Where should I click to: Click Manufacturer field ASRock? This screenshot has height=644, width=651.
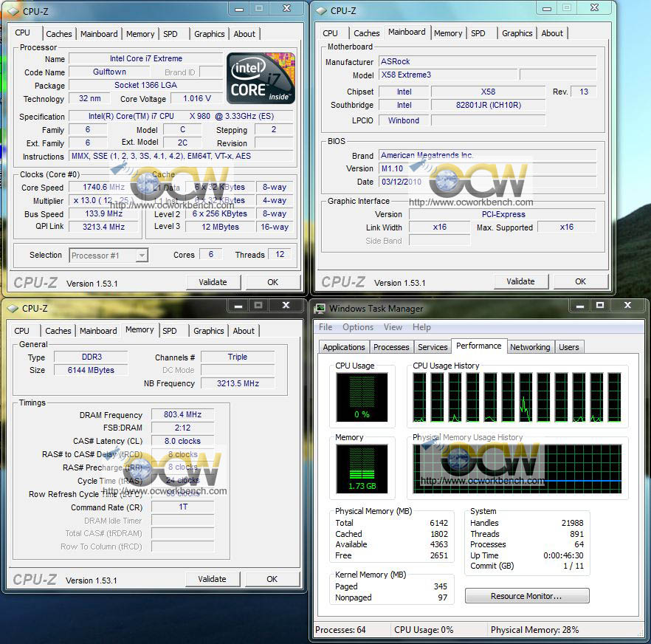pos(487,61)
